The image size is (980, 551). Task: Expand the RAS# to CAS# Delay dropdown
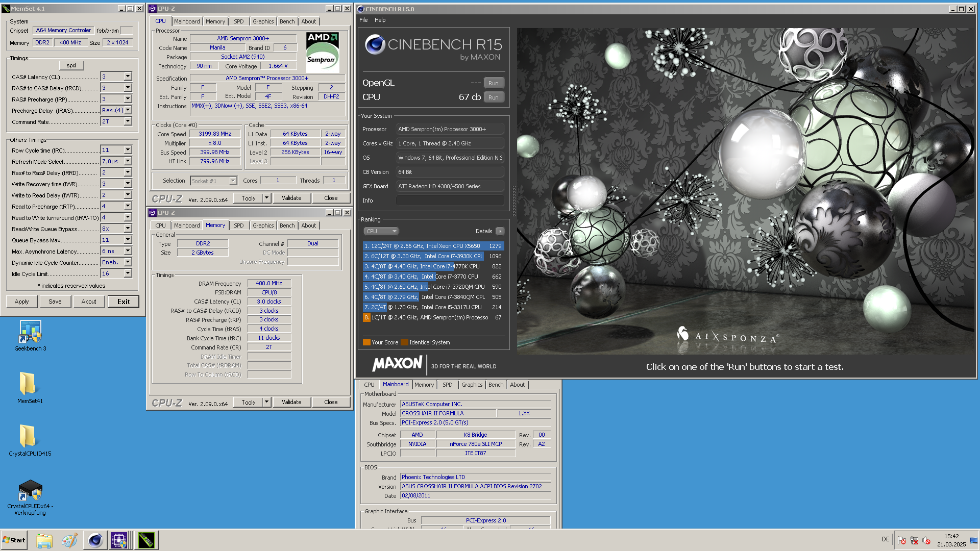pyautogui.click(x=128, y=88)
